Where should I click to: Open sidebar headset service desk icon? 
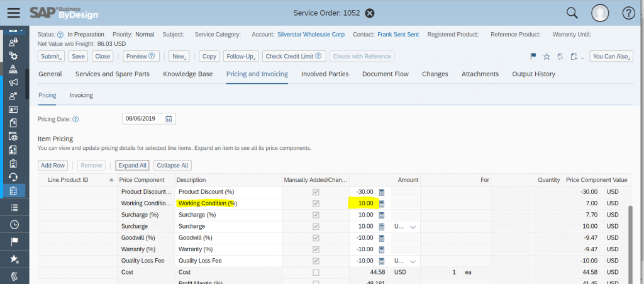coord(13,177)
